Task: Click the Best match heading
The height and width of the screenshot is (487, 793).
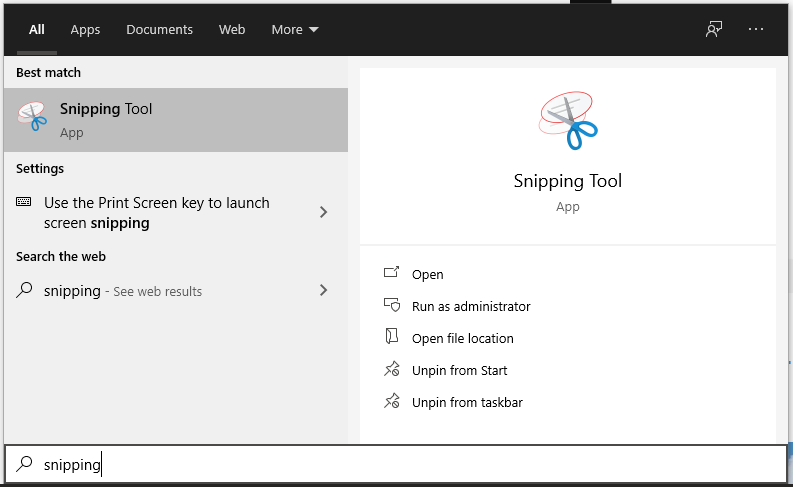Action: coord(49,72)
